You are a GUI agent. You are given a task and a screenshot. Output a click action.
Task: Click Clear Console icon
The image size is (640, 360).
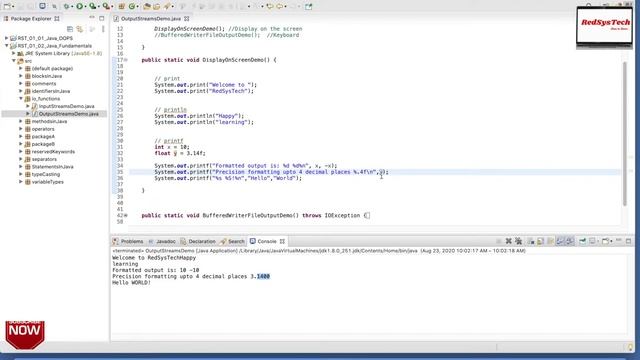click(x=531, y=241)
